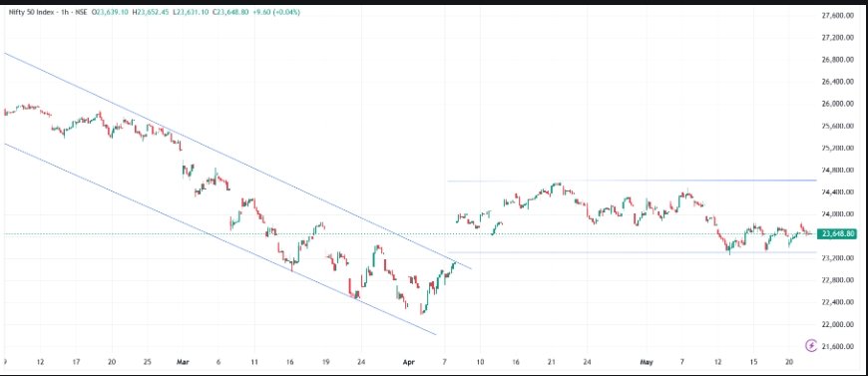Image resolution: width=868 pixels, height=376 pixels.
Task: Click the 27,600.00 price axis label
Action: coord(836,16)
